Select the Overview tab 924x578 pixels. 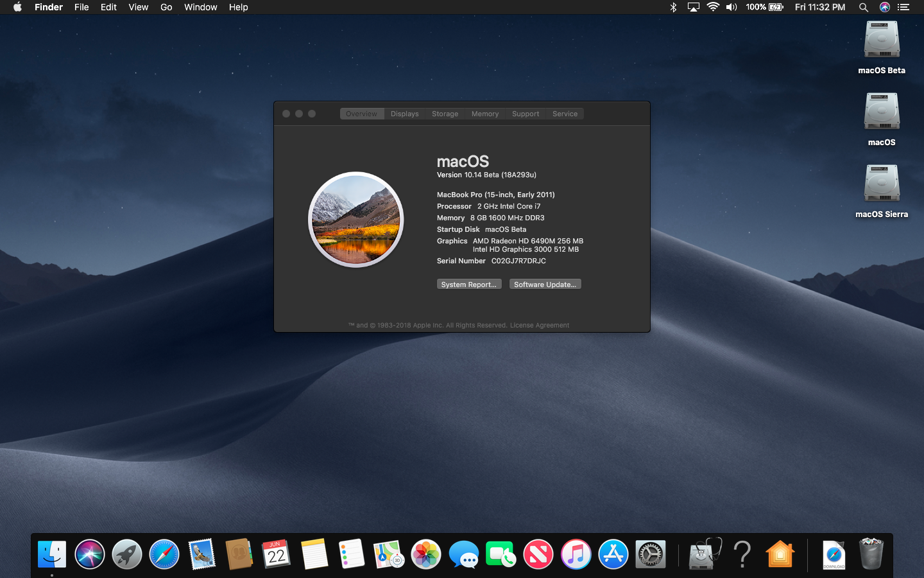pos(362,114)
